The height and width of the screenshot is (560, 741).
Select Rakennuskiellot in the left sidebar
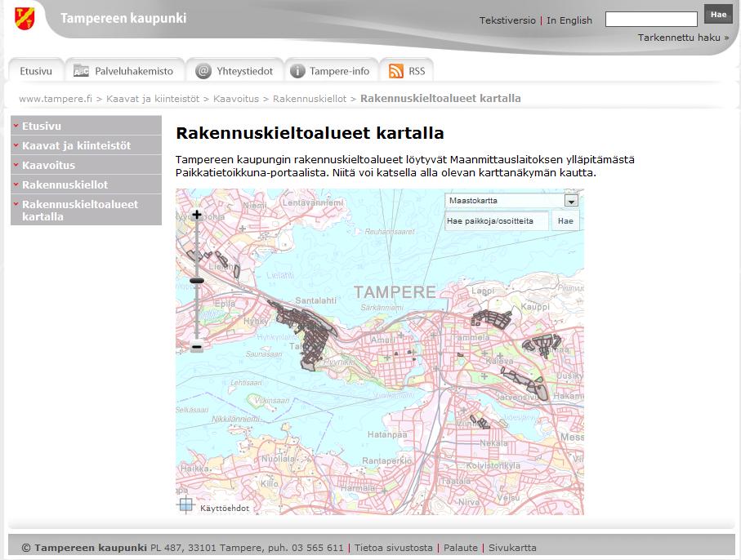click(x=86, y=184)
